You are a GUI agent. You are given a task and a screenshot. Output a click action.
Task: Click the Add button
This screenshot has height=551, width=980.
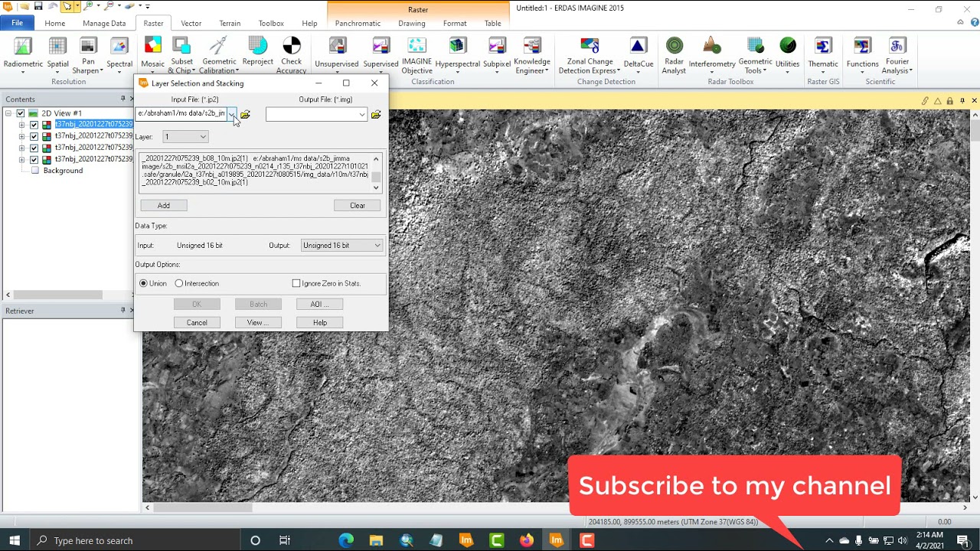[x=164, y=205]
